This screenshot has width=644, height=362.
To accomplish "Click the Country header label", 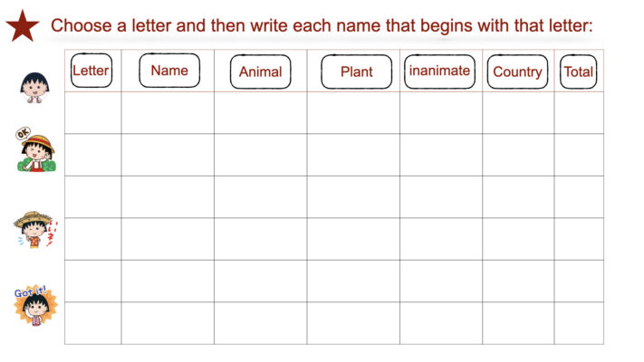I will pos(517,71).
